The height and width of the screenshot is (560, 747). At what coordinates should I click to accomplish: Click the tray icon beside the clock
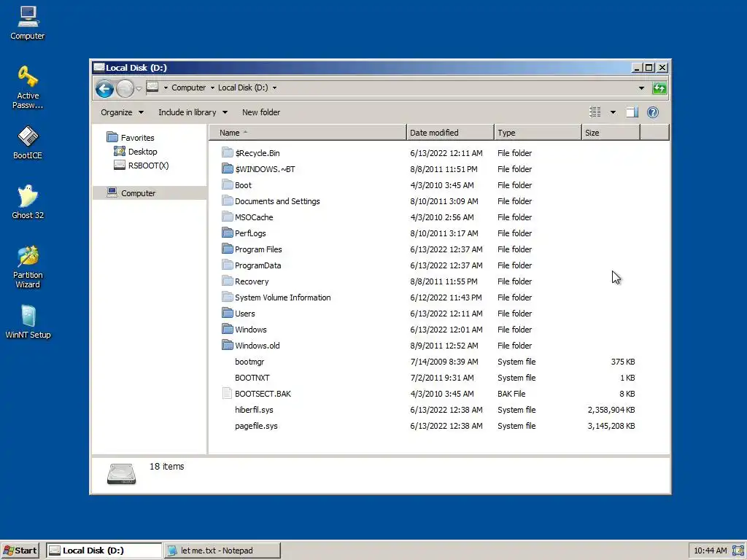pos(738,551)
